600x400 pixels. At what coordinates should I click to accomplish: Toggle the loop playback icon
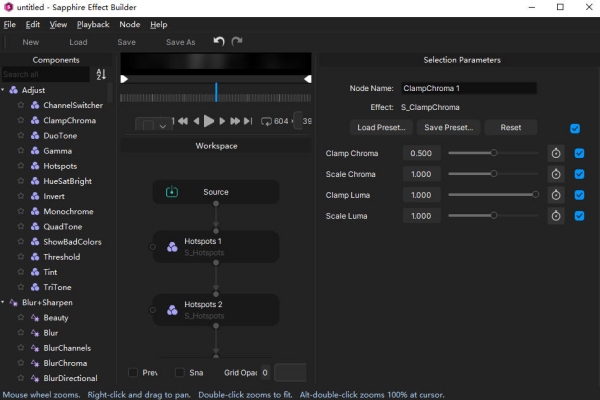(266, 121)
